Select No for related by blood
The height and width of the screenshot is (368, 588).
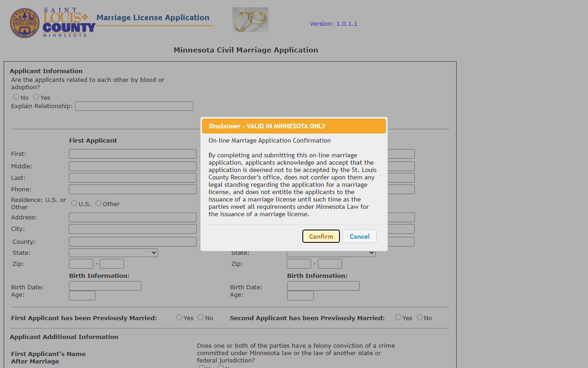[17, 97]
